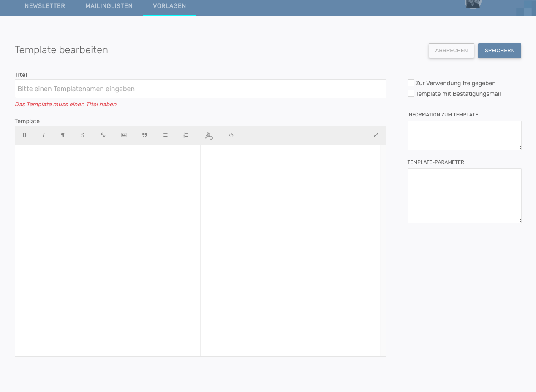Click into the Template-Parameter text area
Viewport: 536px width, 392px height.
[464, 196]
